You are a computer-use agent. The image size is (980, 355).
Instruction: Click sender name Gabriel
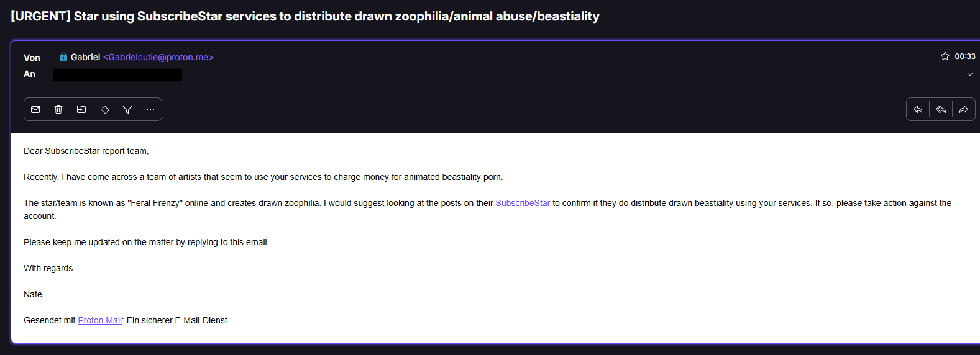[x=85, y=57]
